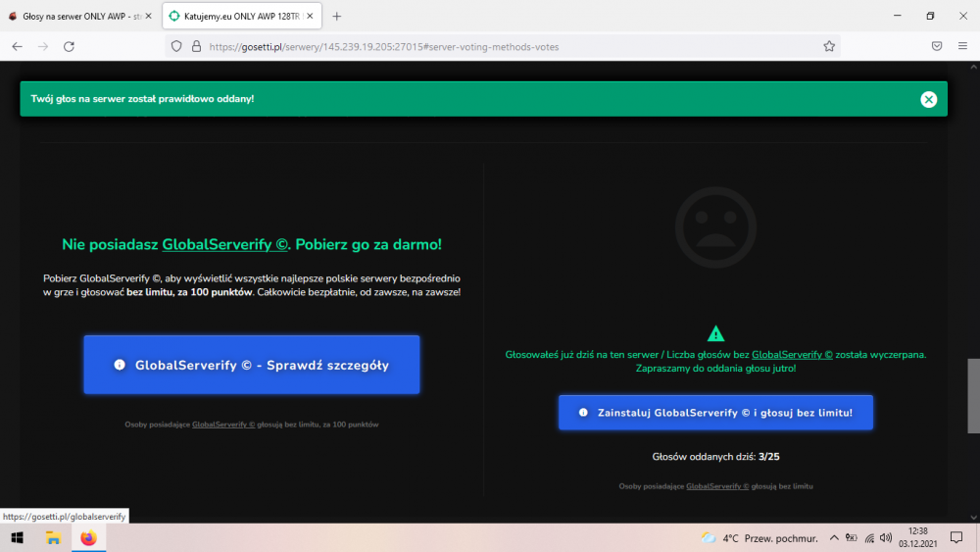Follow GlobalServerify link under 'Sprawdź szczegóły' button
Image resolution: width=980 pixels, height=552 pixels.
coord(223,425)
